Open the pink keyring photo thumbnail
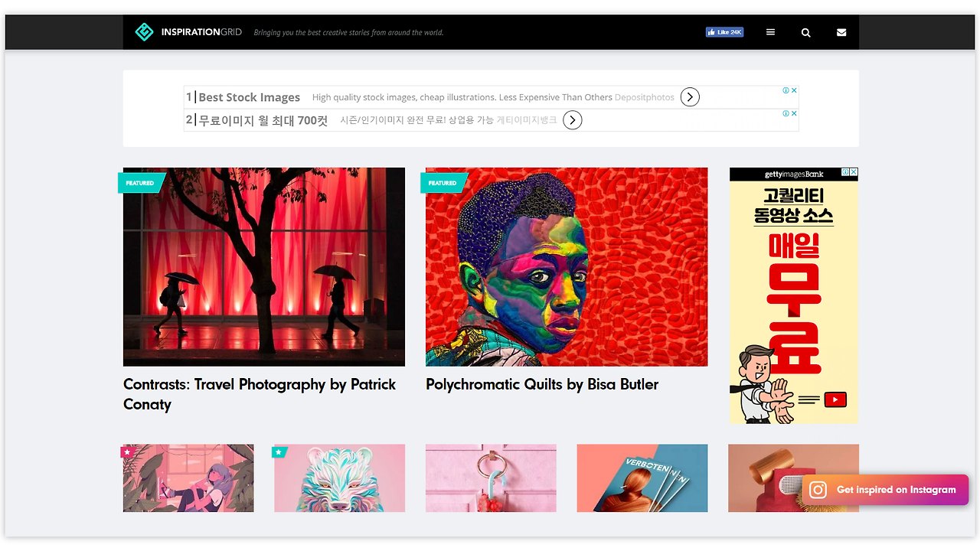The image size is (980, 551). click(x=491, y=478)
